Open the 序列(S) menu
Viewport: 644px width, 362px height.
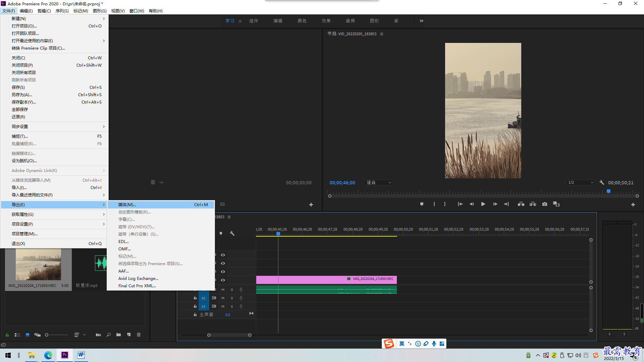click(62, 11)
